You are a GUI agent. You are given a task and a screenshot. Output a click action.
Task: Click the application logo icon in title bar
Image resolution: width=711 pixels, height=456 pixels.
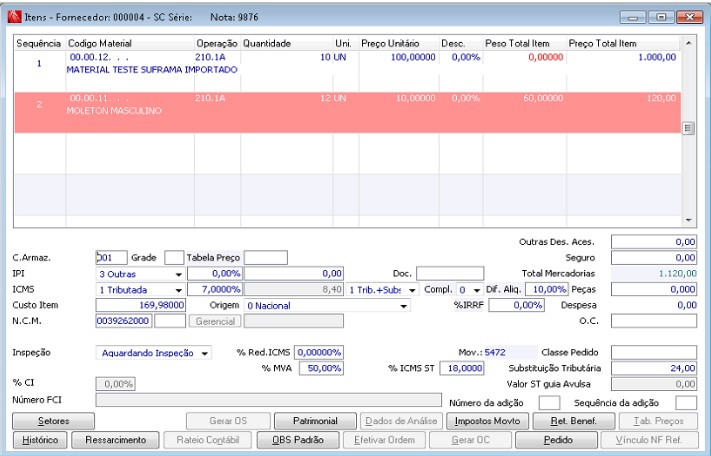tap(15, 17)
